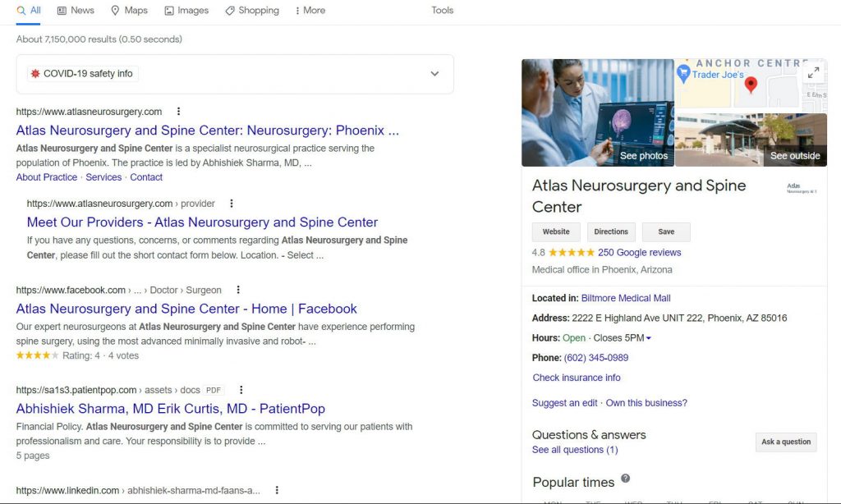The height and width of the screenshot is (504, 841).
Task: Click the Contact sitelink
Action: point(146,177)
